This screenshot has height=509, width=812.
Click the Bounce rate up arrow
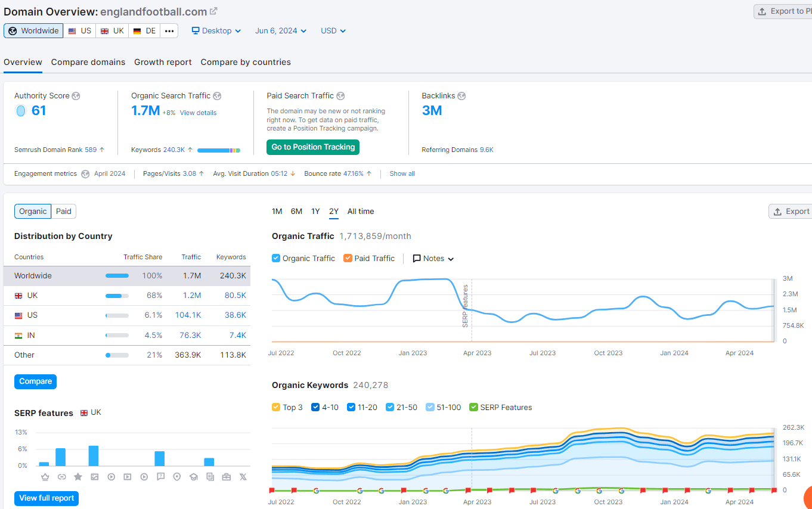[x=369, y=174]
